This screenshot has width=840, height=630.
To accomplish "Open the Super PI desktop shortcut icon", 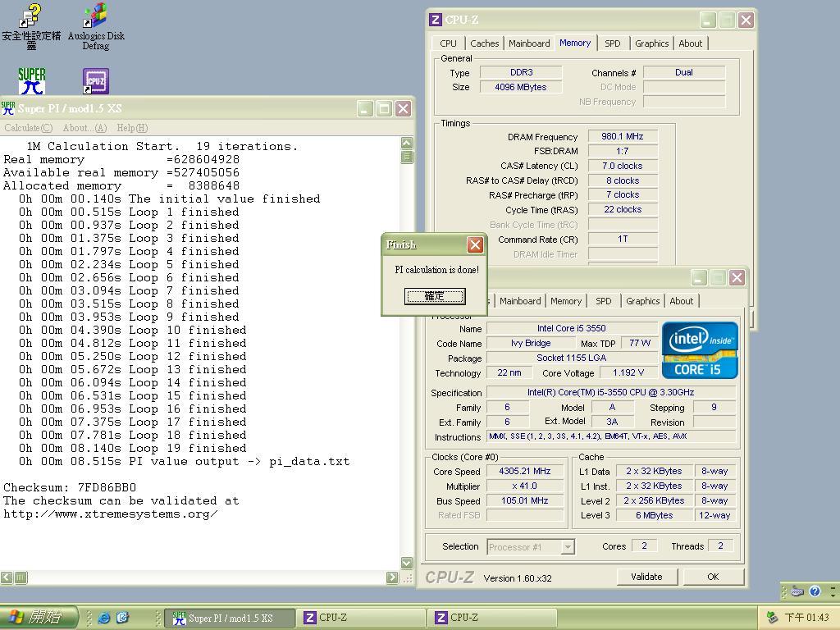I will click(32, 81).
